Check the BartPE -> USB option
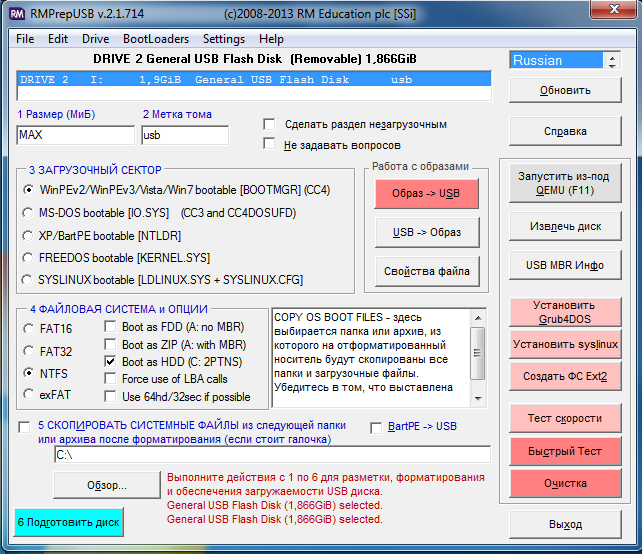 (x=377, y=427)
